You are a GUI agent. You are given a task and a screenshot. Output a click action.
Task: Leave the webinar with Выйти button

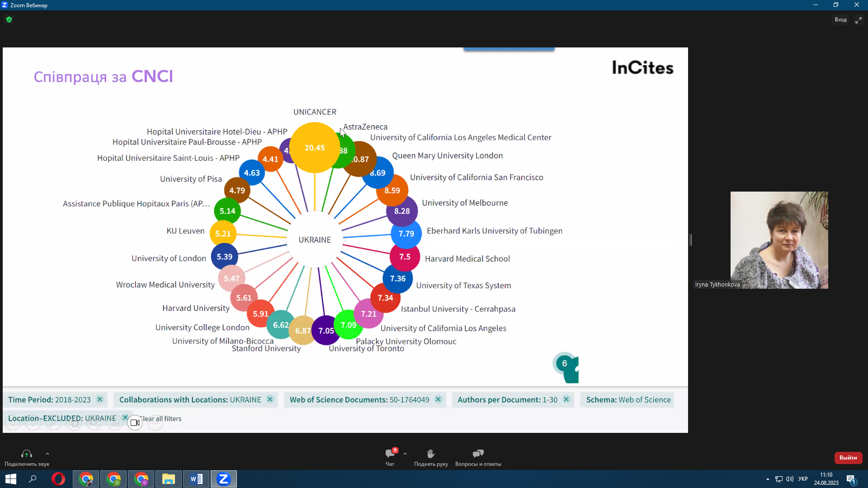click(x=848, y=458)
